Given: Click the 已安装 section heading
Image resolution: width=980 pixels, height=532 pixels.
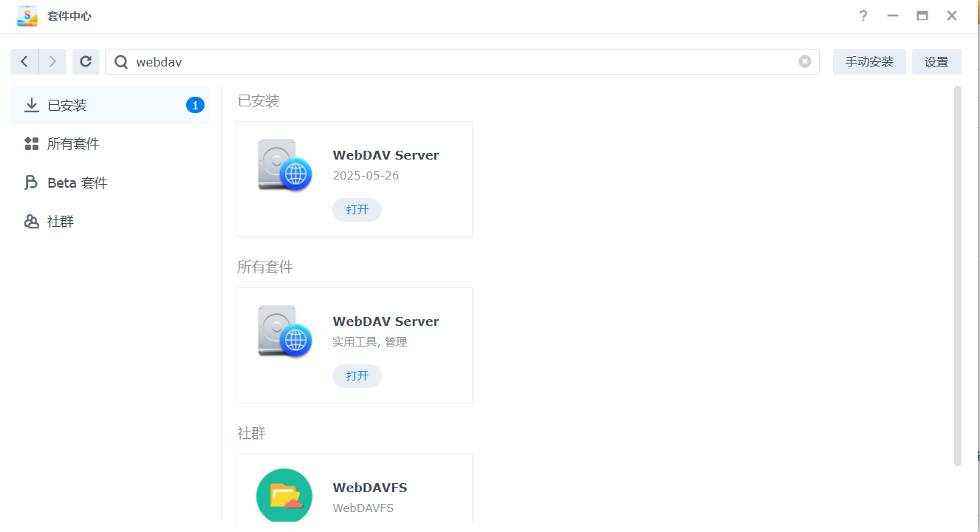Looking at the screenshot, I should 258,101.
